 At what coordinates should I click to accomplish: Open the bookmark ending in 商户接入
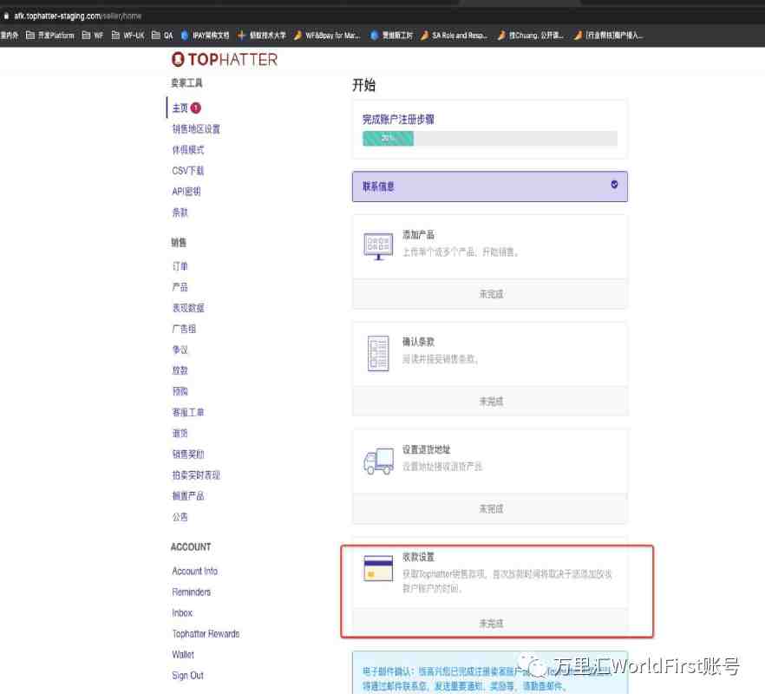point(608,35)
